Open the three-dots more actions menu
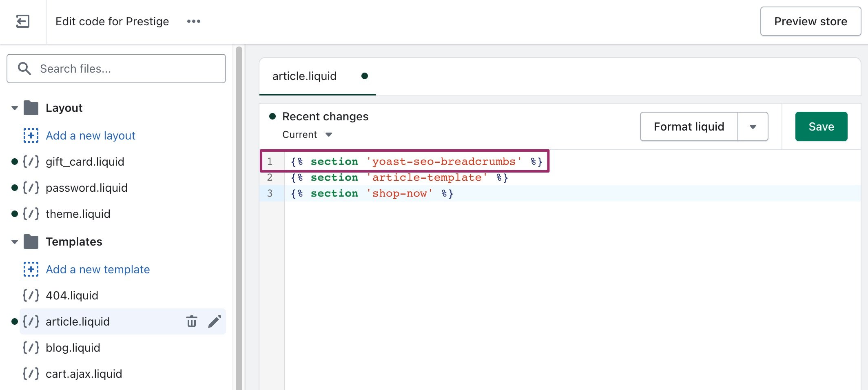Viewport: 868px width, 390px height. point(193,21)
